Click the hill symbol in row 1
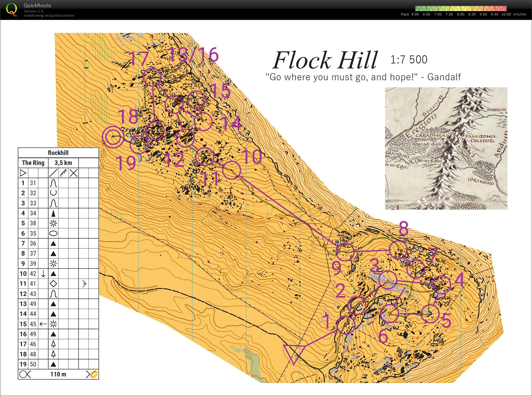The width and height of the screenshot is (532, 396). click(53, 183)
